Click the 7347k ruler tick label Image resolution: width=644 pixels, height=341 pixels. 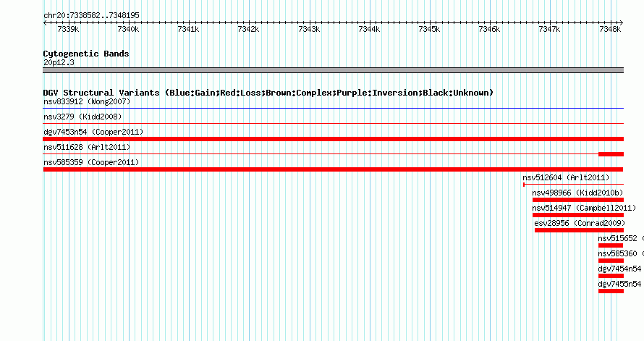[x=549, y=29]
